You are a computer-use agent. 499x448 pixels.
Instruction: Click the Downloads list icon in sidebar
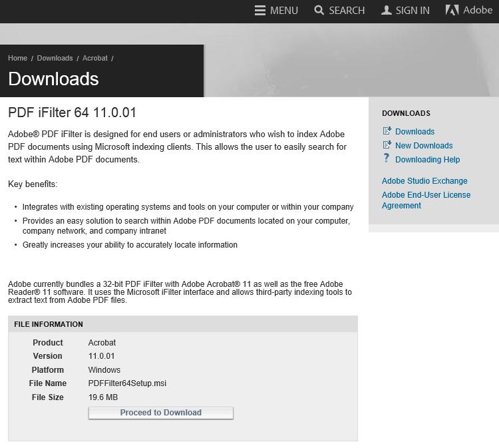click(x=387, y=131)
